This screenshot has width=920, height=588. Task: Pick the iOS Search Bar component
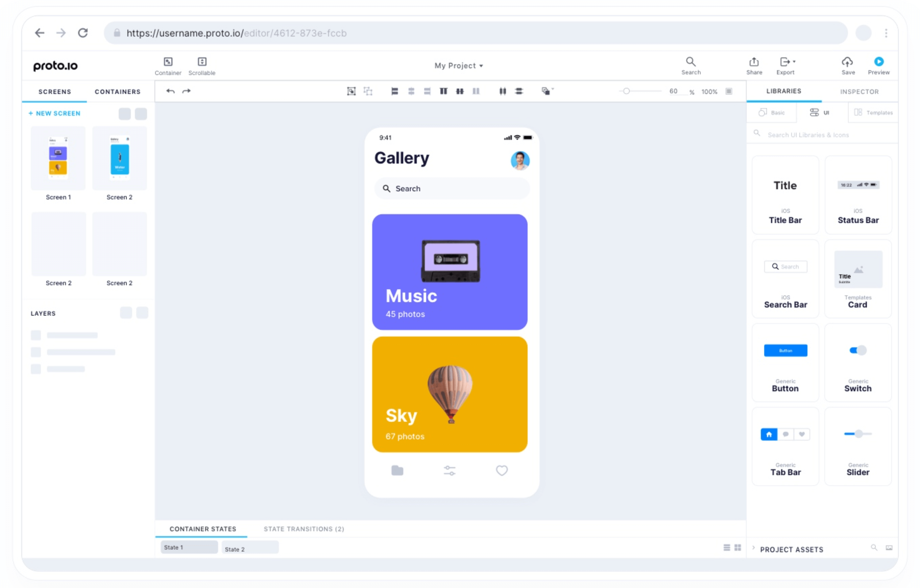(785, 279)
